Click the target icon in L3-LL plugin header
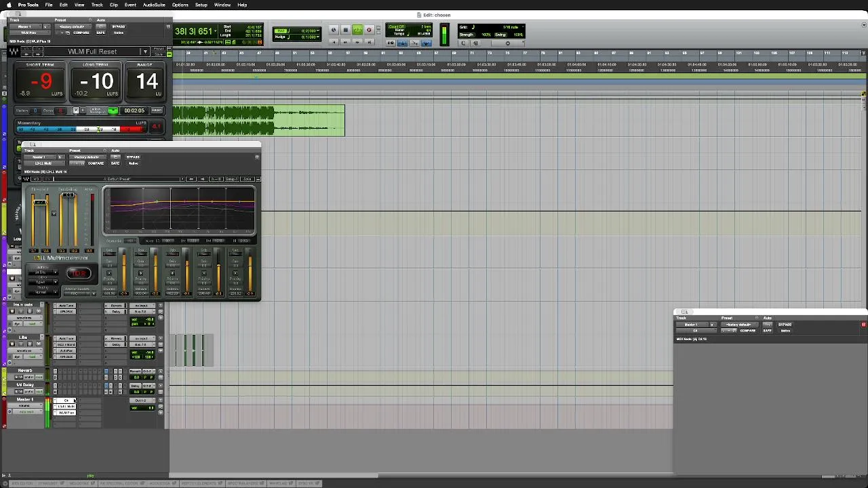The width and height of the screenshot is (868, 488). (257, 157)
